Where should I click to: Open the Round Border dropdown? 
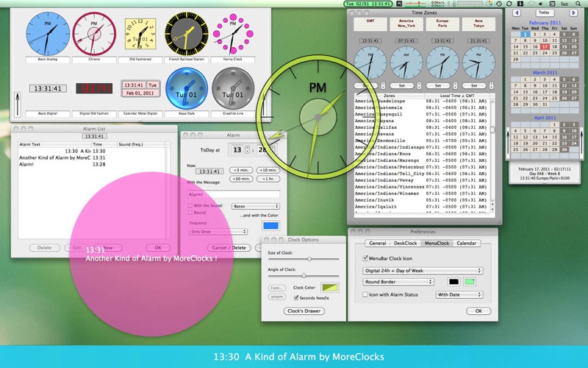398,282
